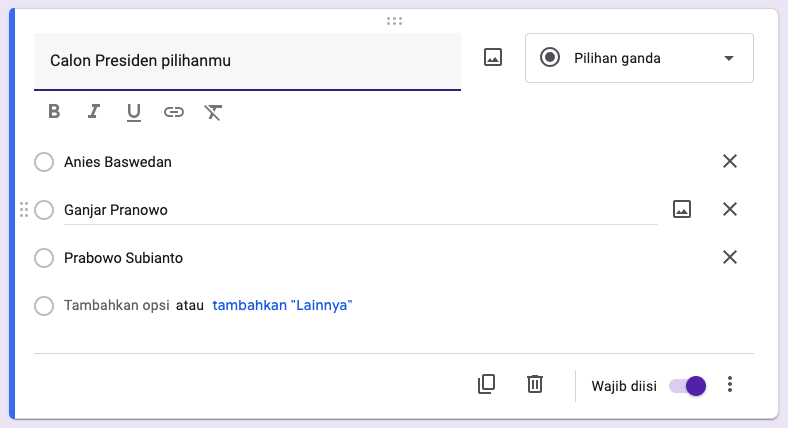Open more options three-dot menu

(x=730, y=384)
